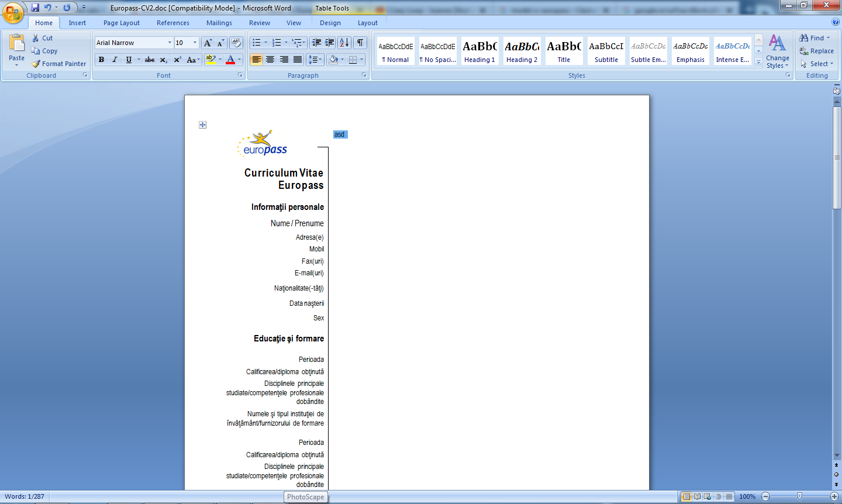This screenshot has width=842, height=504.
Task: Center the paragraph text
Action: (x=270, y=60)
